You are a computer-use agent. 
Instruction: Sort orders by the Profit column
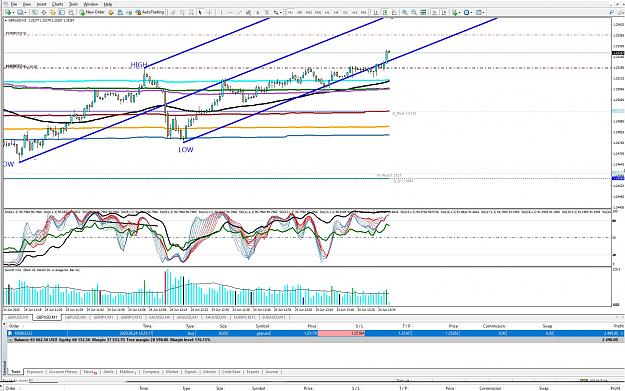click(x=618, y=326)
